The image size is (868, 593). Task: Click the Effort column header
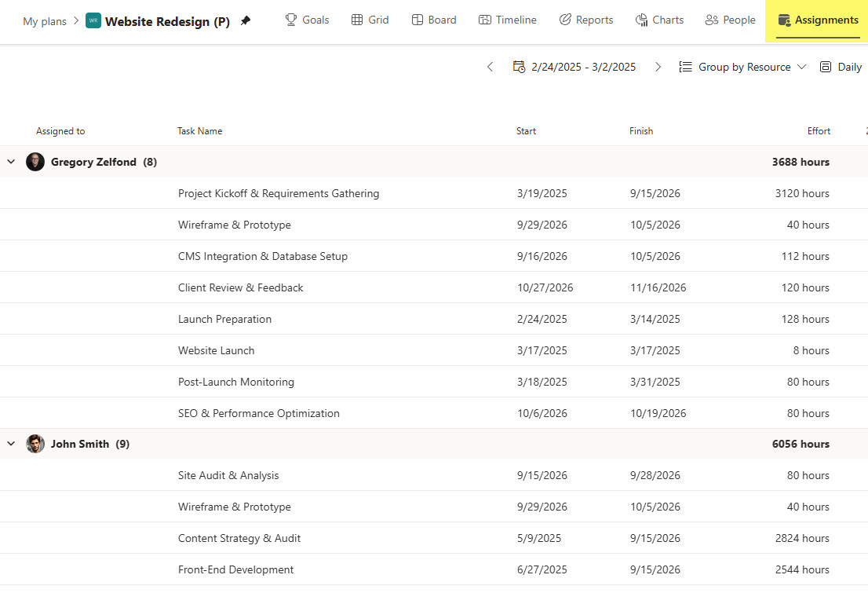coord(819,131)
